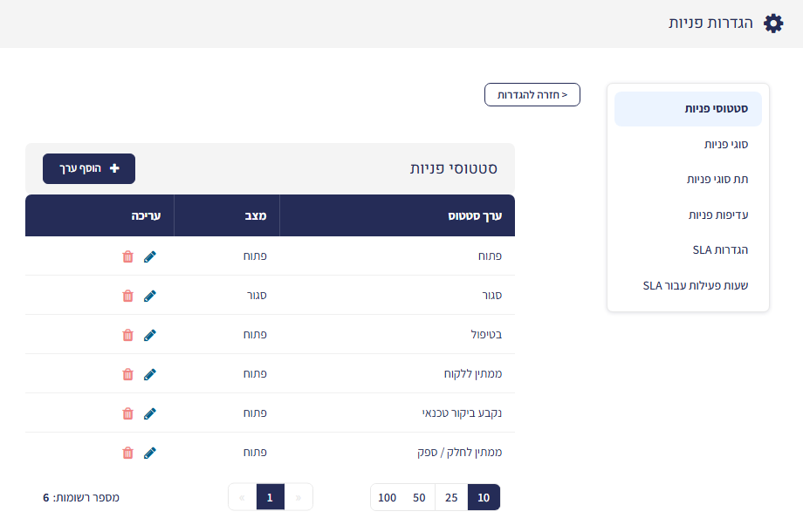Screen dimensions: 803x532
Task: Delete the ממתין ללקוח status
Action: point(128,374)
